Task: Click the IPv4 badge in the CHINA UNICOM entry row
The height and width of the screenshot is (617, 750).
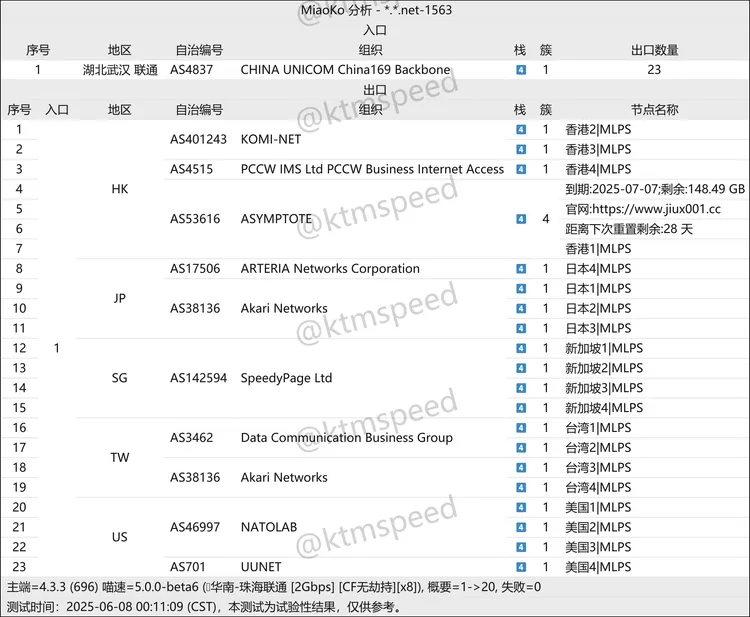Action: (x=520, y=70)
